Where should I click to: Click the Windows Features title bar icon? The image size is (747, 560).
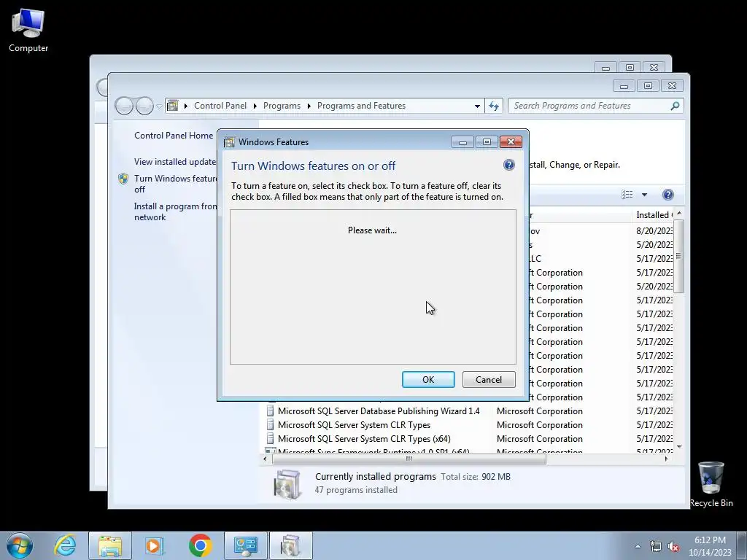click(x=229, y=142)
